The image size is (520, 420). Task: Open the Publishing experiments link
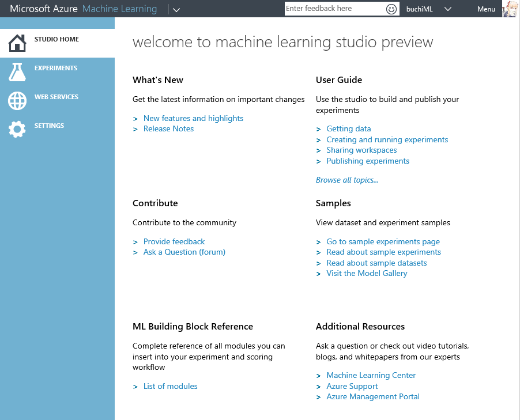click(368, 161)
